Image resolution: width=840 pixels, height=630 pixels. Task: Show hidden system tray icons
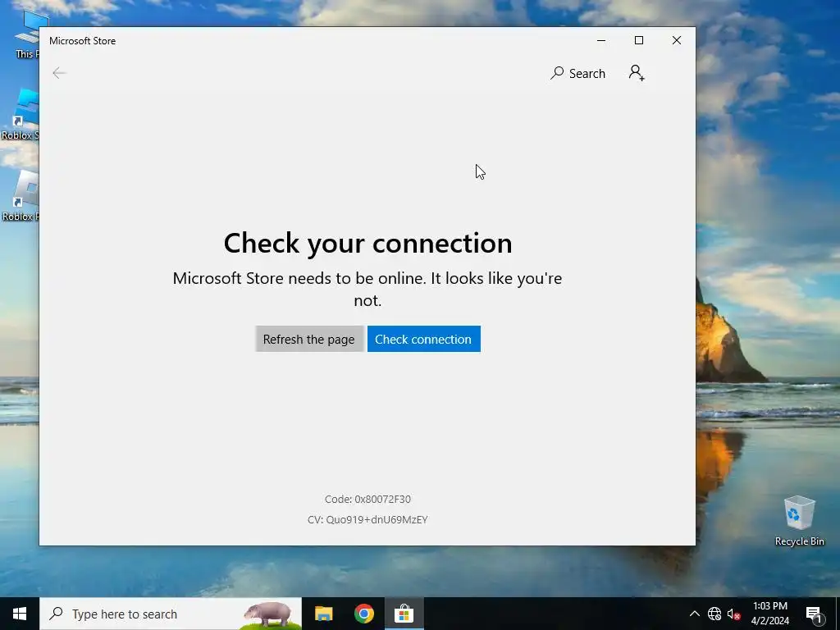pos(694,614)
